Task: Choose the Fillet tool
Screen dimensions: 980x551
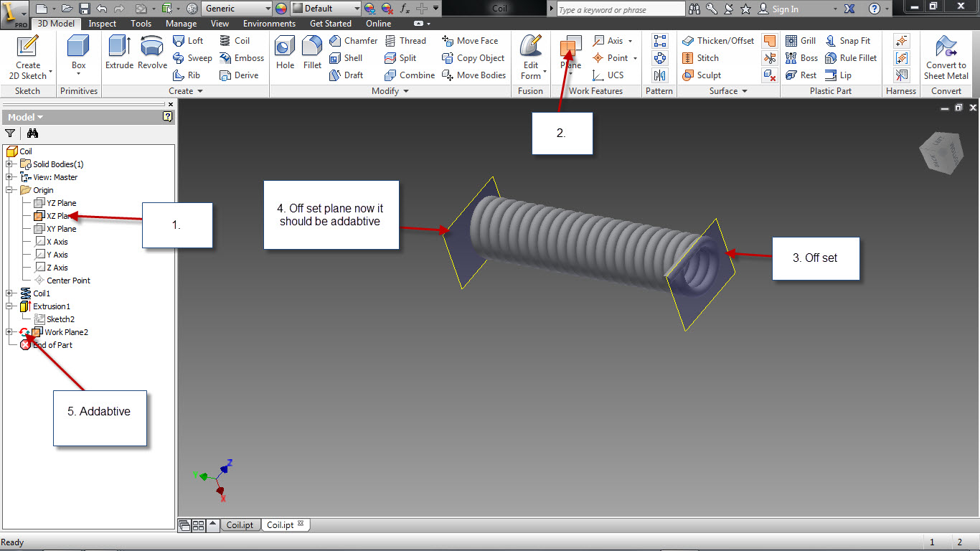Action: coord(312,52)
